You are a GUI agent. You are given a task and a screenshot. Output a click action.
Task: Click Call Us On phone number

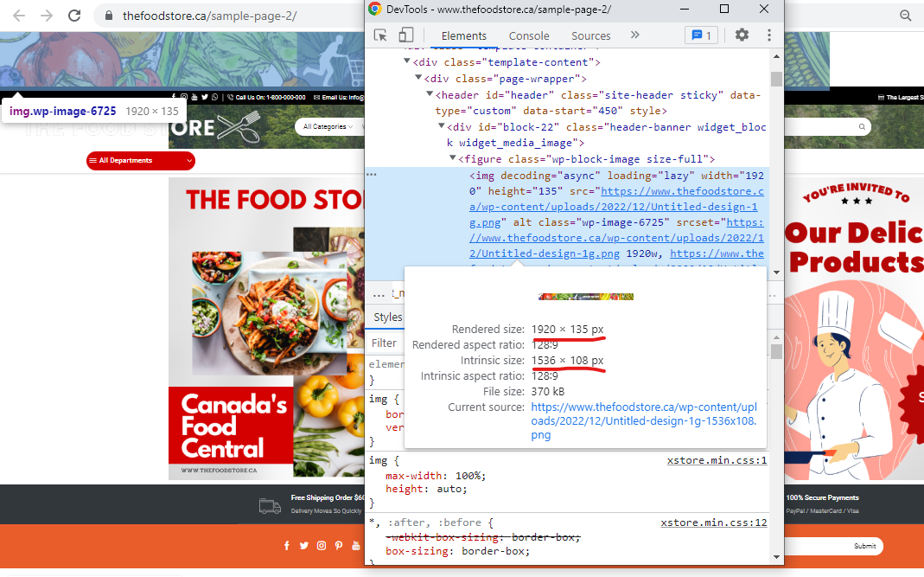pyautogui.click(x=266, y=98)
